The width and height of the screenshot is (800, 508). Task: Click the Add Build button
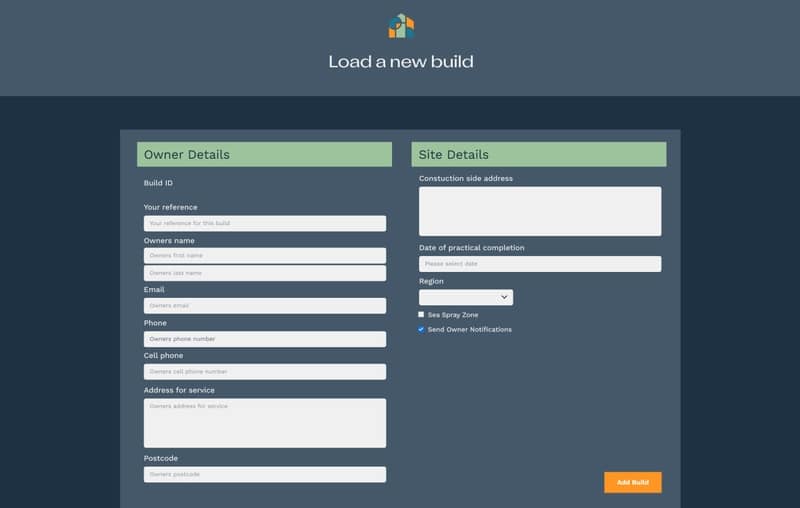(x=633, y=482)
